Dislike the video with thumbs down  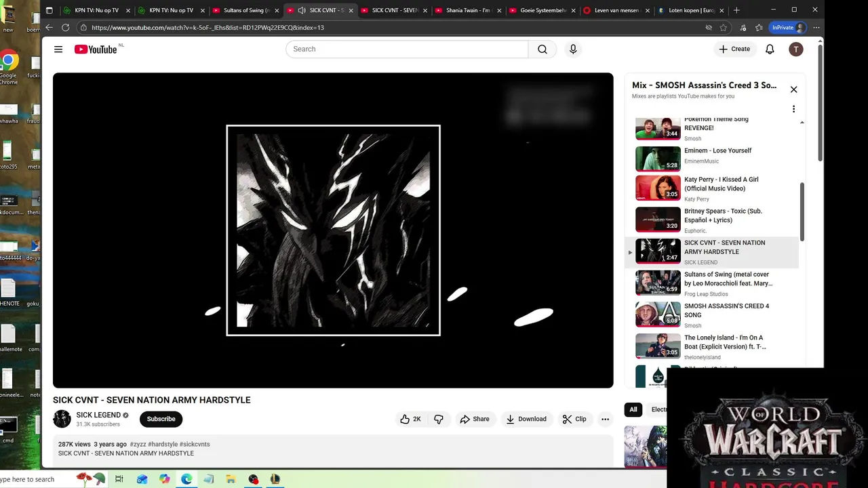click(439, 419)
